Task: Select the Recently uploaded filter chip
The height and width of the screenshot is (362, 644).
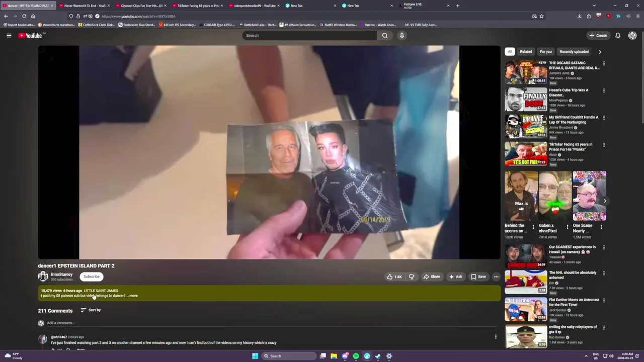Action: [x=574, y=51]
